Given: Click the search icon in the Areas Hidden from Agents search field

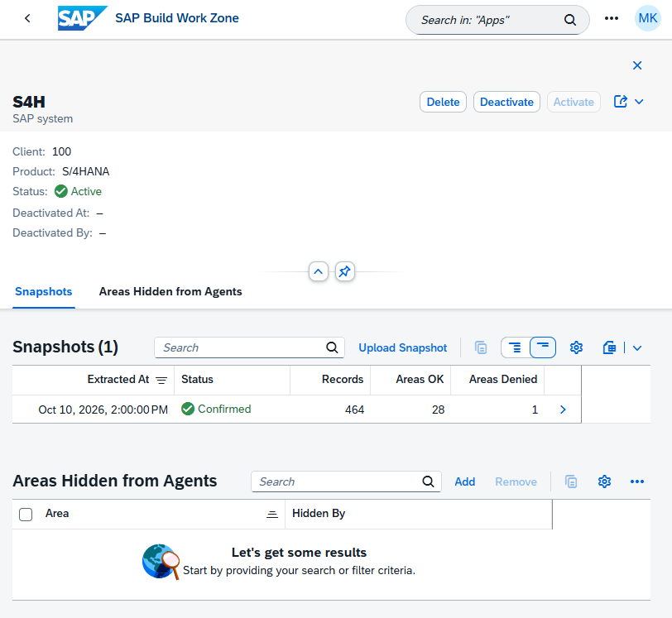Looking at the screenshot, I should [428, 481].
